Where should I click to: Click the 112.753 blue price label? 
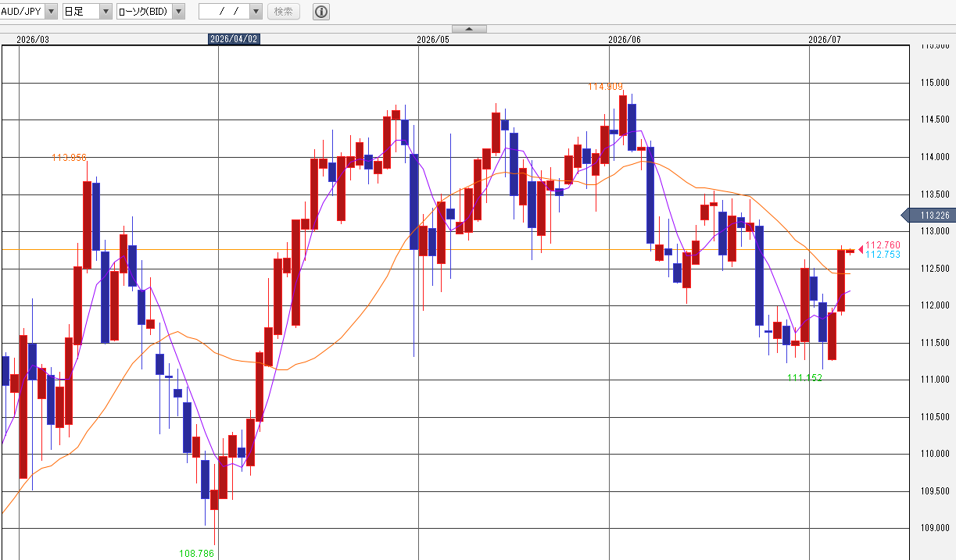coord(883,255)
